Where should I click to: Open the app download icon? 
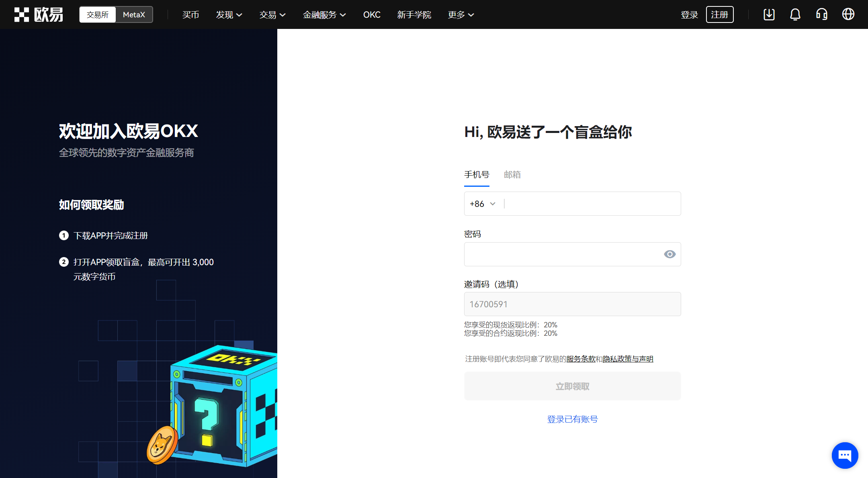click(769, 14)
